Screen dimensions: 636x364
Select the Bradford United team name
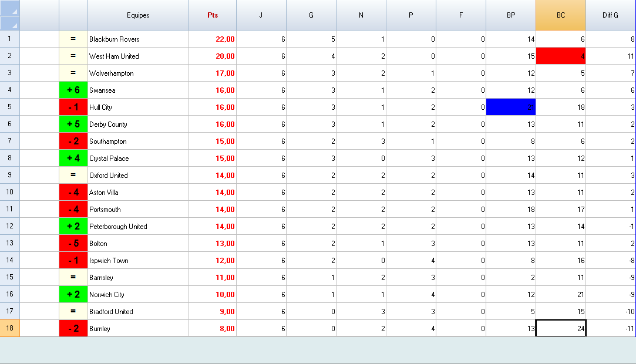pos(111,312)
